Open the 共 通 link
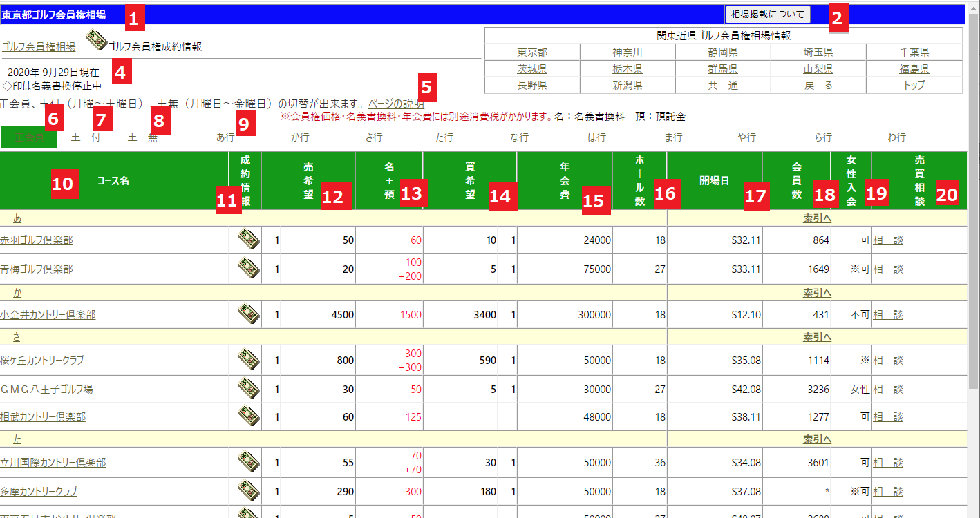This screenshot has width=980, height=518. [723, 86]
